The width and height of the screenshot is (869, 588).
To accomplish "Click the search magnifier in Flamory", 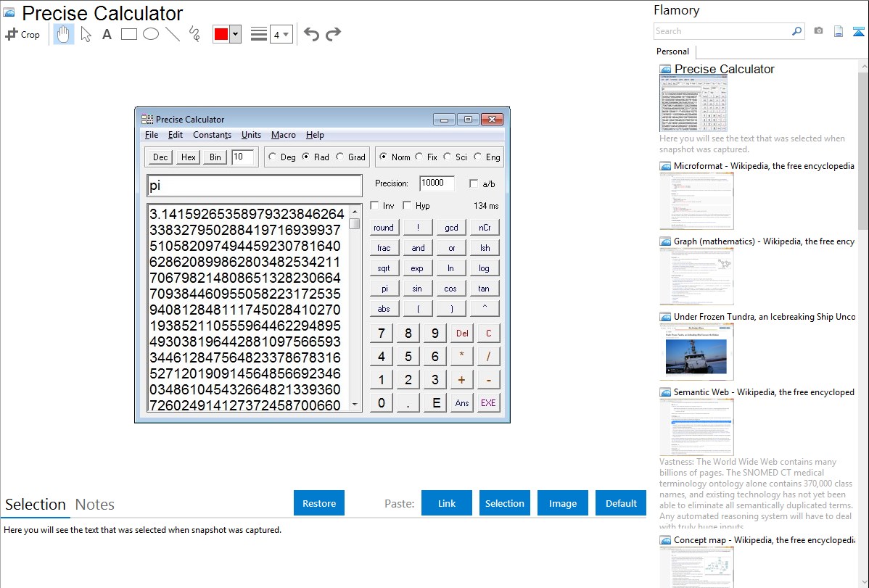I will coord(796,31).
